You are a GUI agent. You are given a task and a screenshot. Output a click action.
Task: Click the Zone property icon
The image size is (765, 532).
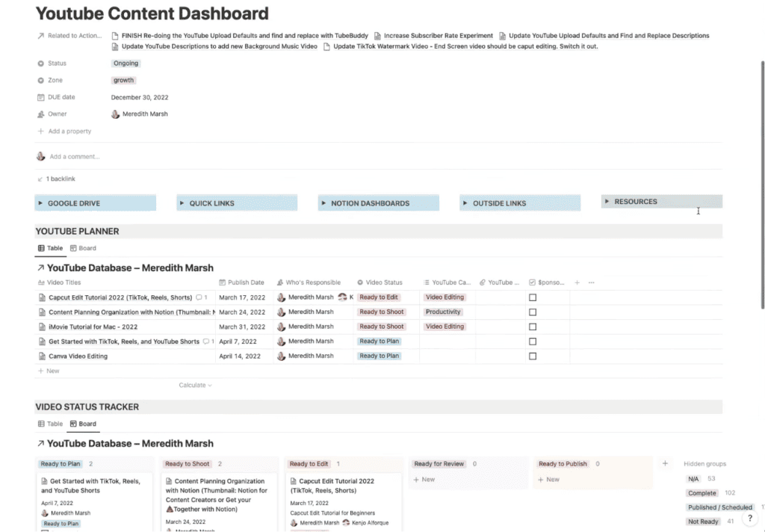point(41,80)
